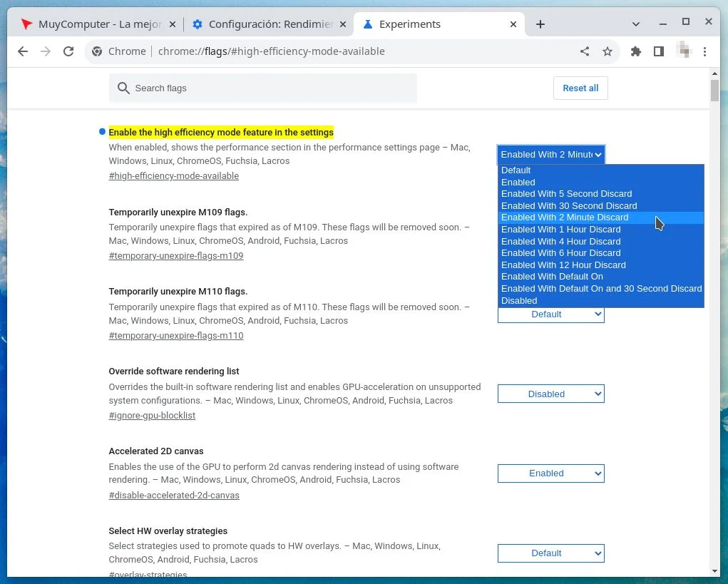
Task: Click the Override software rendering list heading
Action: [x=174, y=372]
